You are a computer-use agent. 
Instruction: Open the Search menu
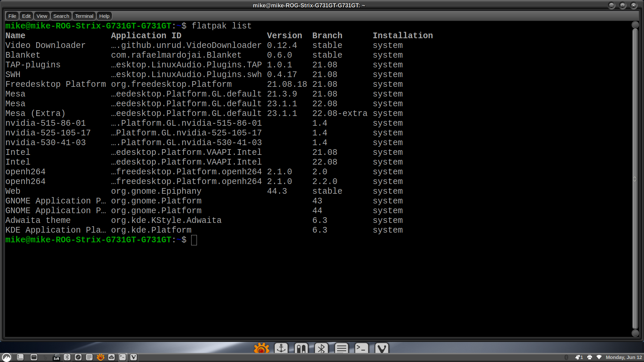(61, 16)
